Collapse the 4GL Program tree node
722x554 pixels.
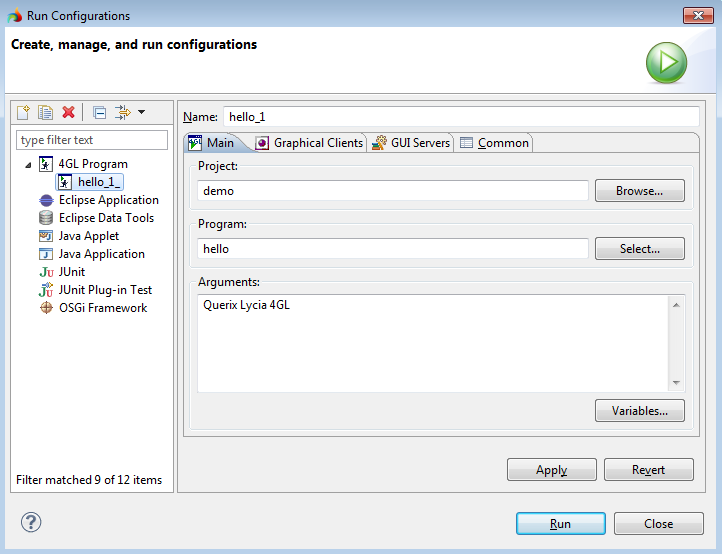(x=29, y=164)
